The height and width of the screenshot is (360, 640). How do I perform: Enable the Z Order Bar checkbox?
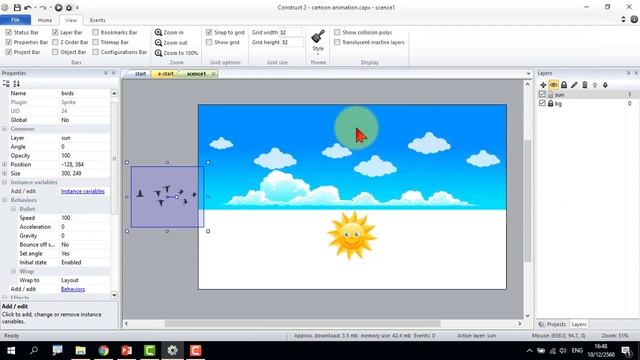(55, 42)
